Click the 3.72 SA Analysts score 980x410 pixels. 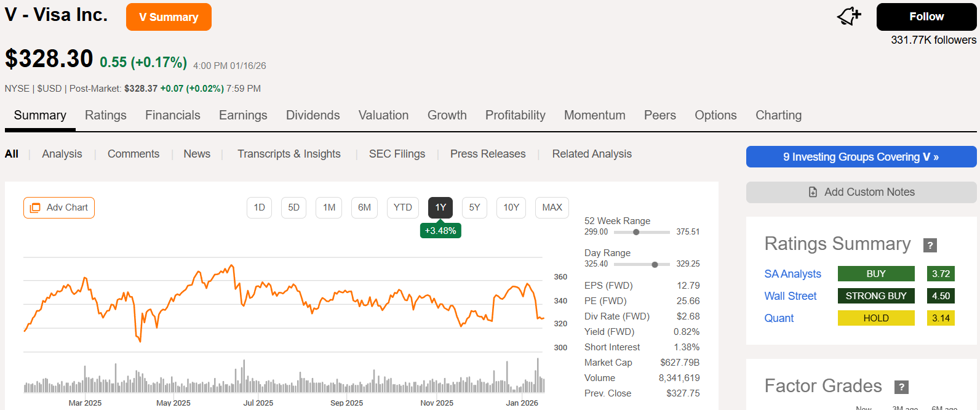pos(941,274)
